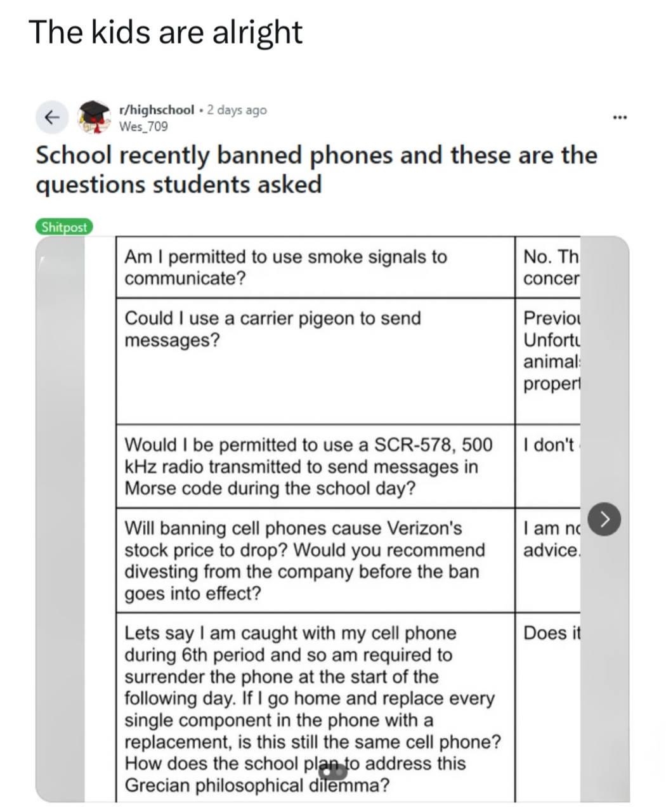Go to the next image with the chevron

(x=604, y=520)
